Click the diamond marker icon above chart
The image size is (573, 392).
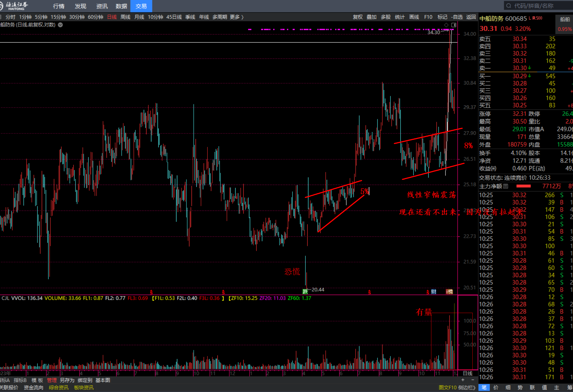446,25
